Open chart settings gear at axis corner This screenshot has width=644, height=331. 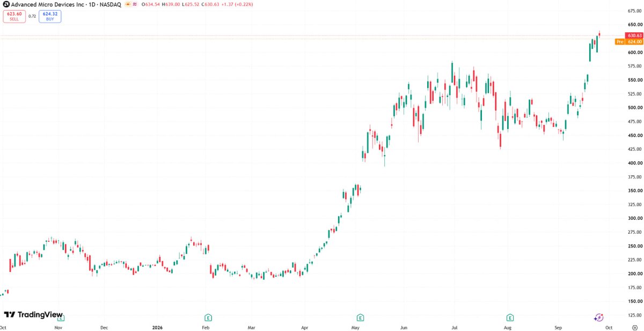point(634,327)
